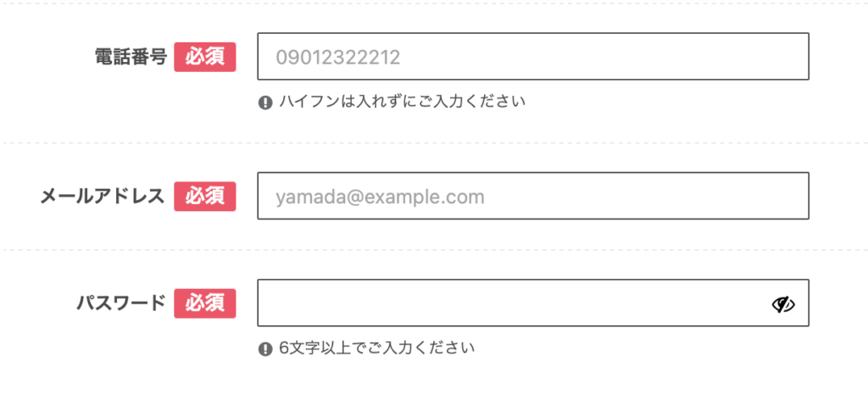Focus the 電話番号 phone number input field
The image size is (868, 400).
pyautogui.click(x=533, y=57)
